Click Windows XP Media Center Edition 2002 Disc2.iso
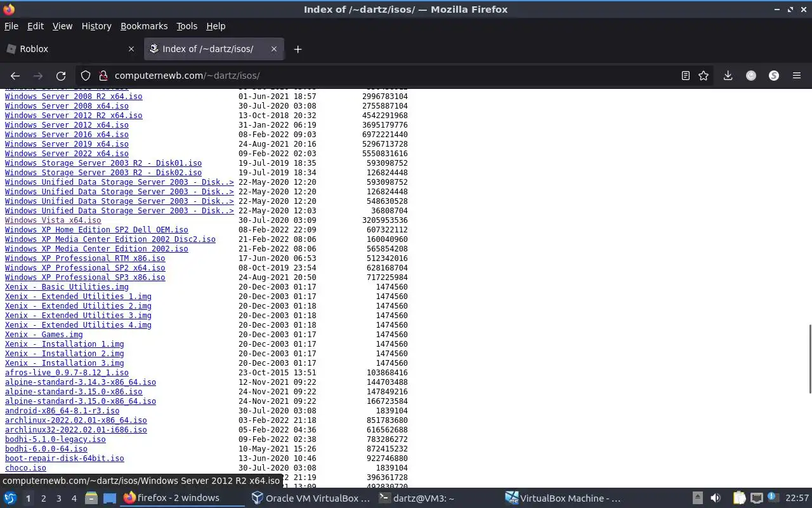812x508 pixels. coord(110,239)
